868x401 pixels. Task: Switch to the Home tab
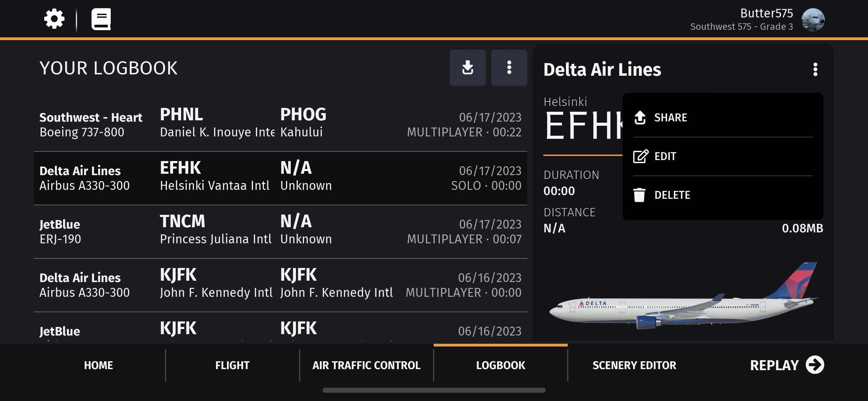[x=98, y=365]
